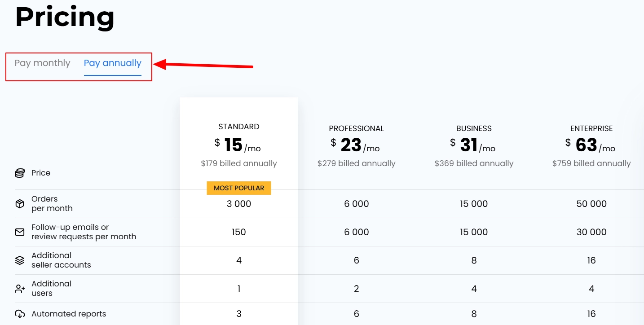The width and height of the screenshot is (644, 325).
Task: Select the BUSINESS plan heading
Action: tap(474, 128)
